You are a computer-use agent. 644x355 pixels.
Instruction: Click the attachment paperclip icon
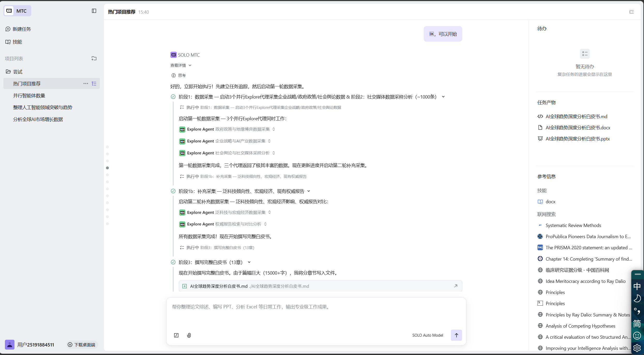[189, 335]
